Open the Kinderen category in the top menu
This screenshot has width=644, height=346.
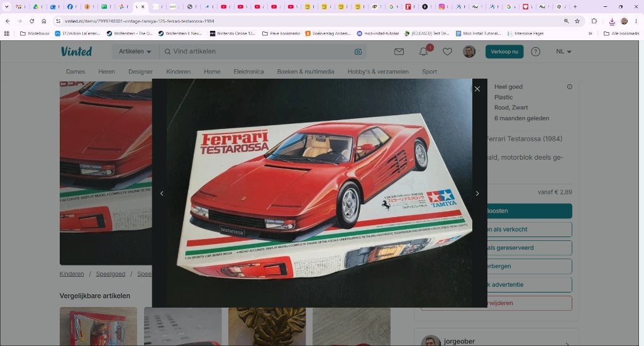(178, 72)
